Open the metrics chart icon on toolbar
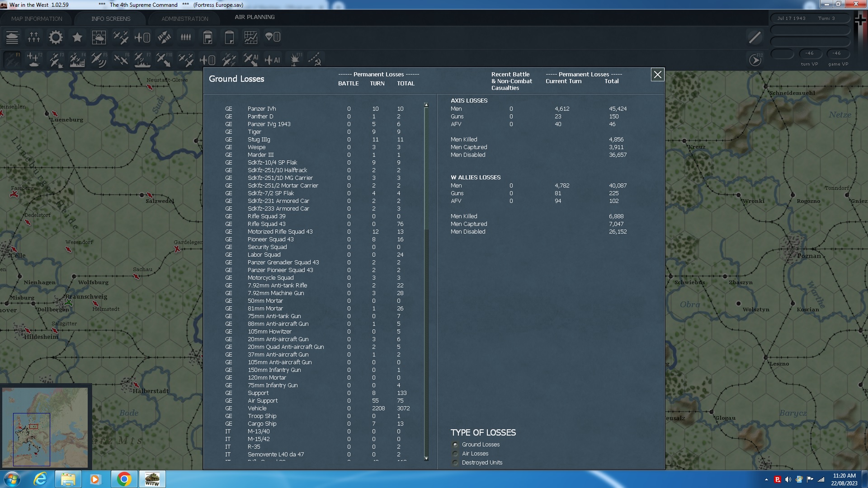This screenshot has height=488, width=868. click(250, 37)
